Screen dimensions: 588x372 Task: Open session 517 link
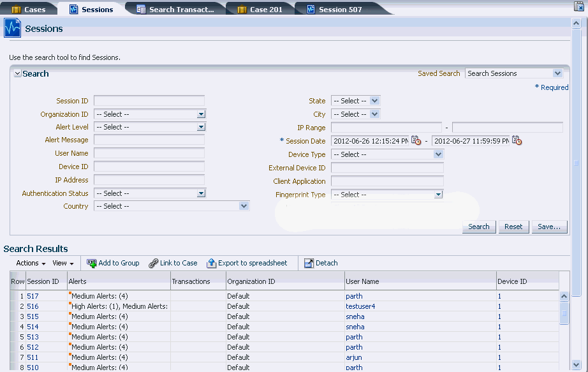[x=33, y=296]
